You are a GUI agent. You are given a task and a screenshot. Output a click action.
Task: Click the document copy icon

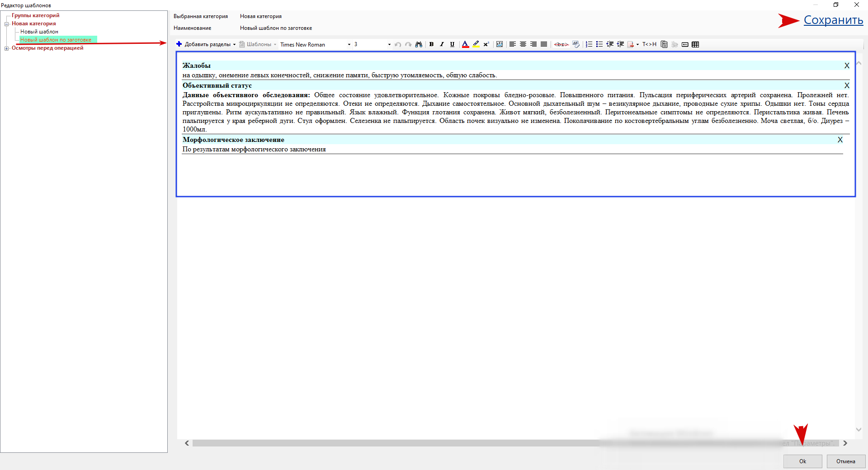664,44
